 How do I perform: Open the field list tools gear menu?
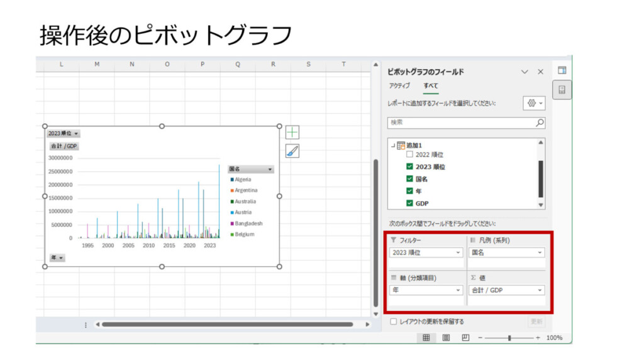[534, 103]
